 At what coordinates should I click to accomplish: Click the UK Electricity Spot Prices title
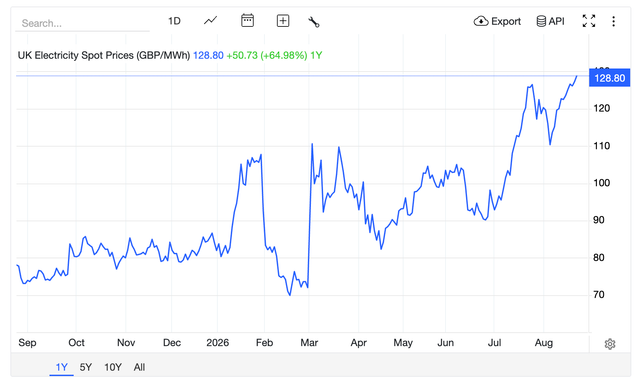coord(104,55)
